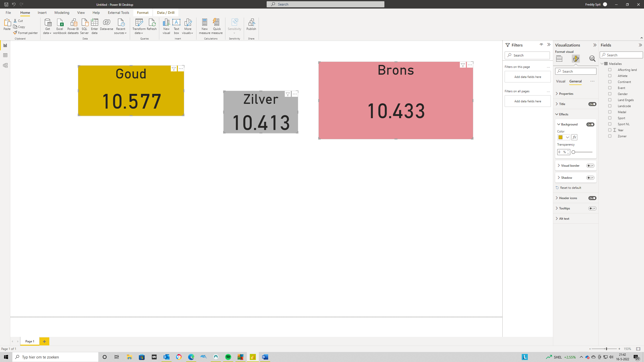Switch to the Visual formatting tab
This screenshot has width=644, height=362.
[560, 81]
